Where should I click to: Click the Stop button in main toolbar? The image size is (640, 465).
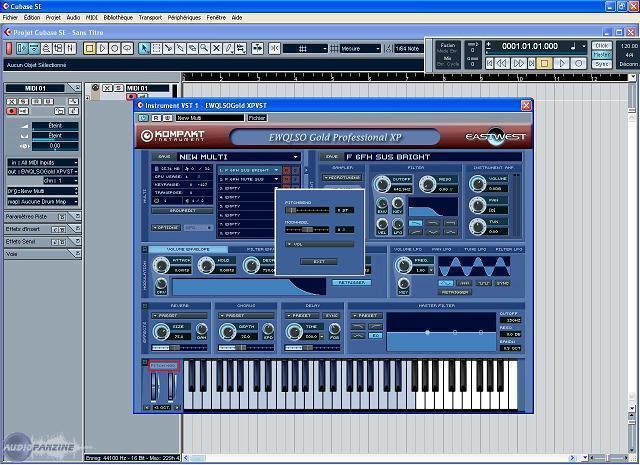tap(90, 49)
